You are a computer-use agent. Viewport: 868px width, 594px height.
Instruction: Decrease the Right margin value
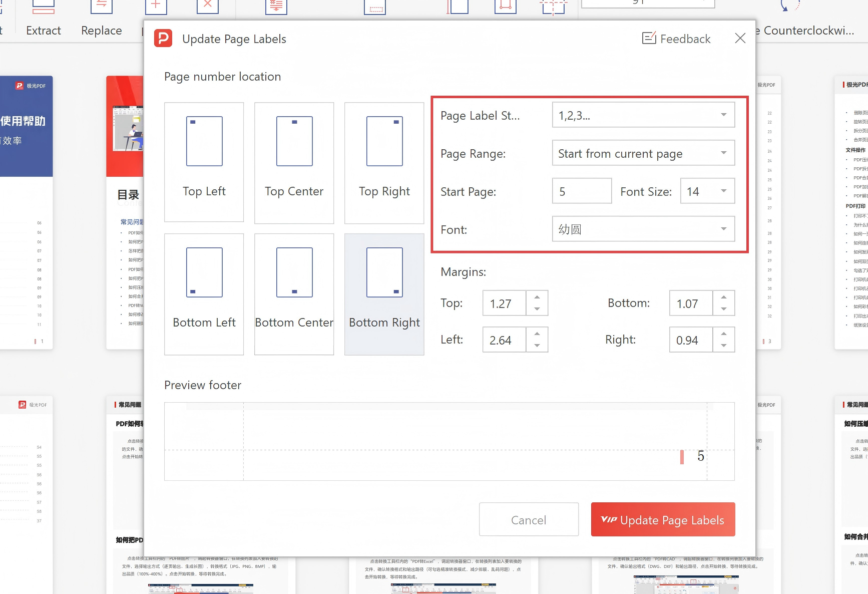click(x=724, y=346)
